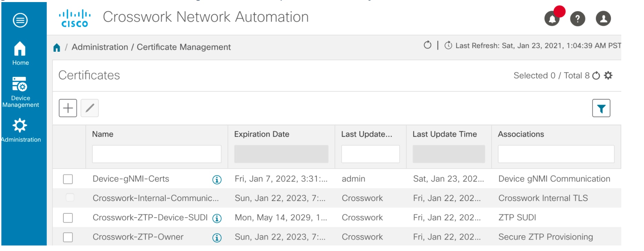Screen dimensions: 644x251
Task: Sort by Name column header
Action: point(103,134)
